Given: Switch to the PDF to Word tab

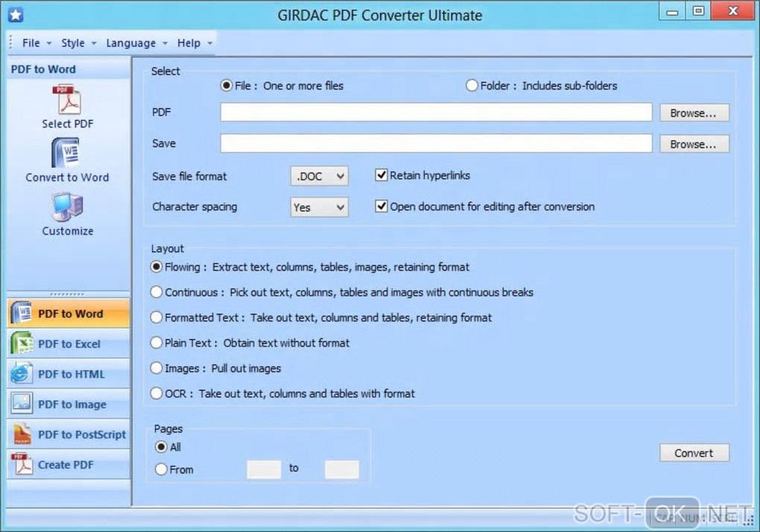Looking at the screenshot, I should [69, 314].
